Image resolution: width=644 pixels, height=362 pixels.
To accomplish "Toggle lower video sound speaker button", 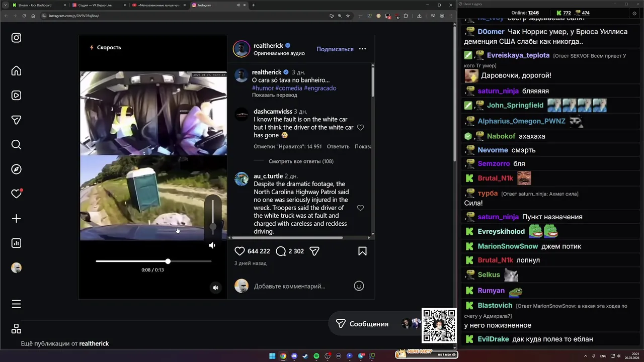I will pyautogui.click(x=215, y=288).
